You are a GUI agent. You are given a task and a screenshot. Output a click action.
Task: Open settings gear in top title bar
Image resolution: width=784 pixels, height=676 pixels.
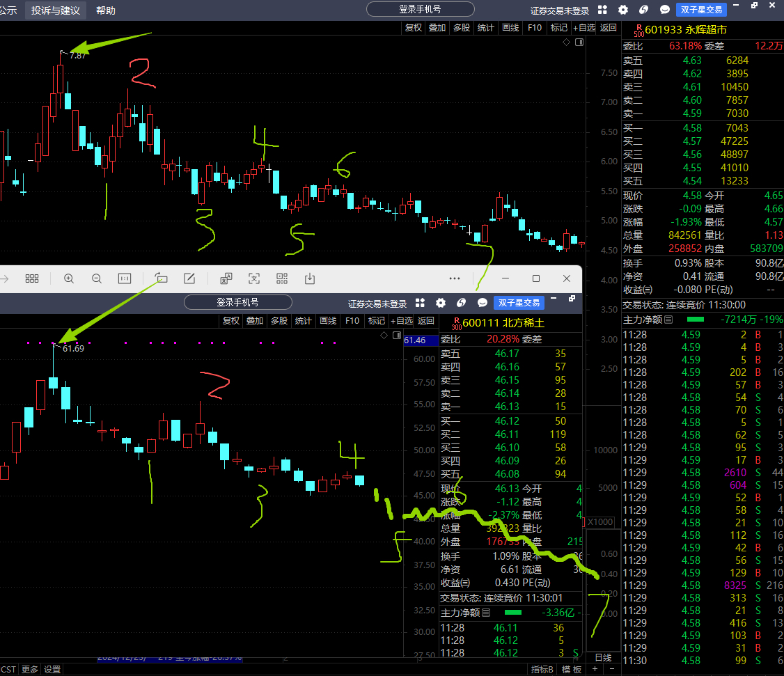pyautogui.click(x=623, y=10)
